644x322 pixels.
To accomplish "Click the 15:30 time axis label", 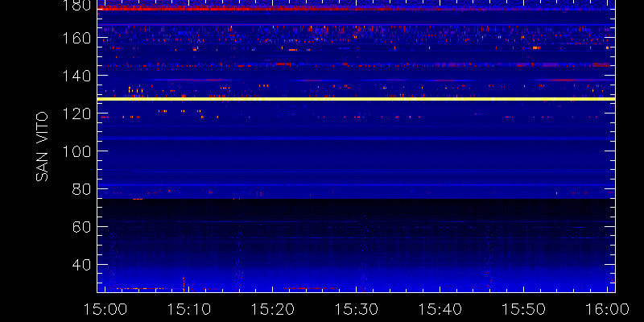I will (x=356, y=309).
